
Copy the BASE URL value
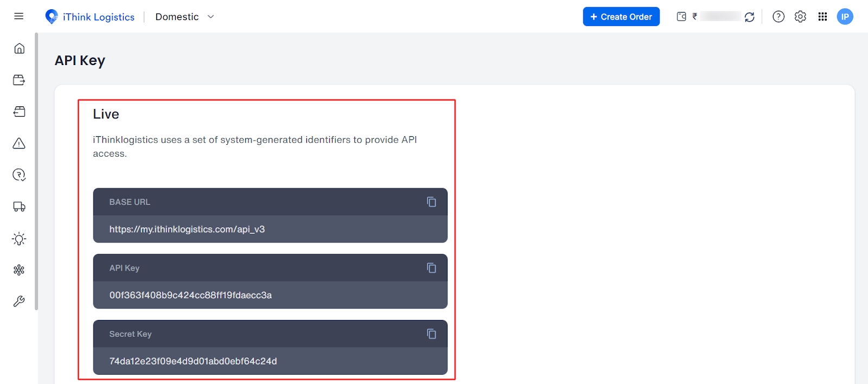pyautogui.click(x=431, y=202)
